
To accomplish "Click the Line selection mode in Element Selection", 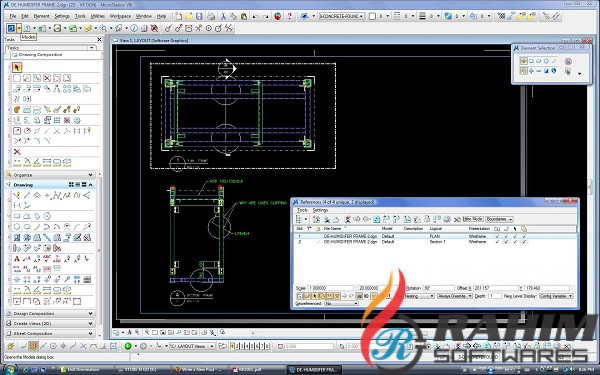I will pyautogui.click(x=554, y=61).
